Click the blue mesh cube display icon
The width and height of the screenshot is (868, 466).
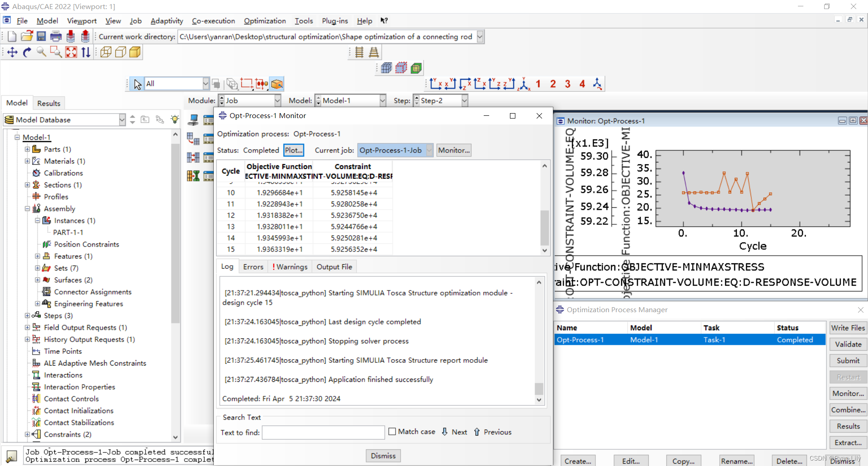coord(387,68)
